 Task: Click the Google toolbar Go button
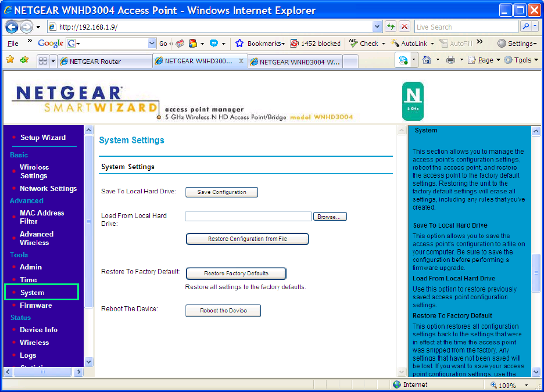tap(163, 44)
